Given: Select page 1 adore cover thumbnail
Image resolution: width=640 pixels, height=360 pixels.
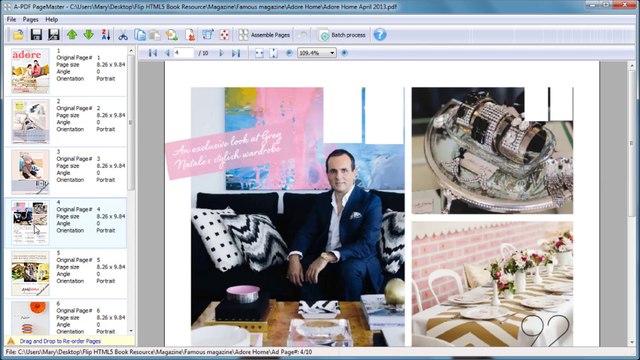Looking at the screenshot, I should [x=30, y=71].
